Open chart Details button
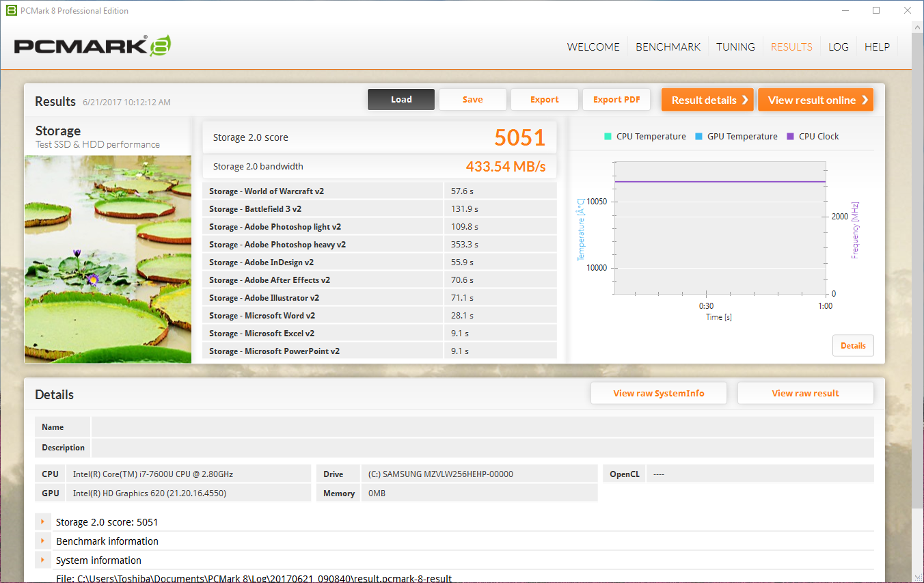Image resolution: width=924 pixels, height=583 pixels. (853, 346)
